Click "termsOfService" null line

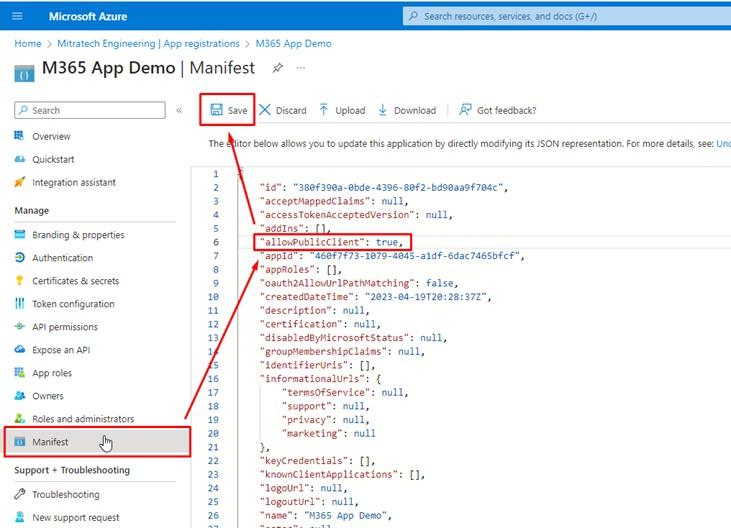coord(345,392)
